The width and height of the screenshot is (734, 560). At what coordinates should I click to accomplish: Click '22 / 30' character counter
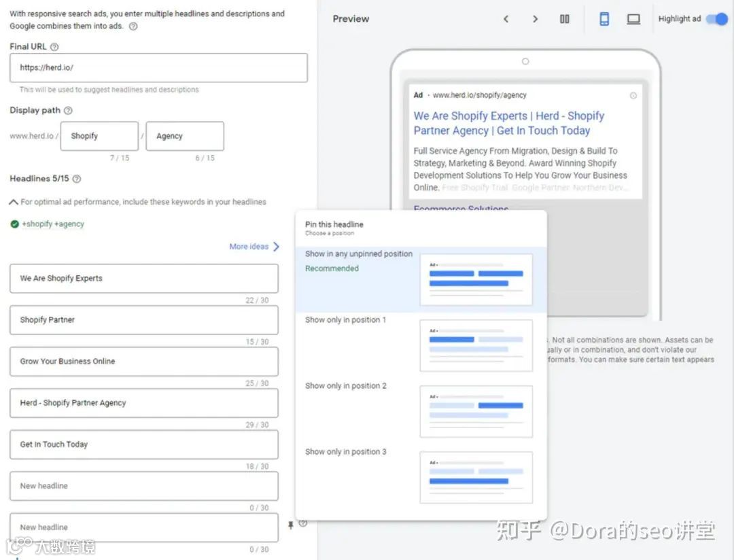[257, 300]
